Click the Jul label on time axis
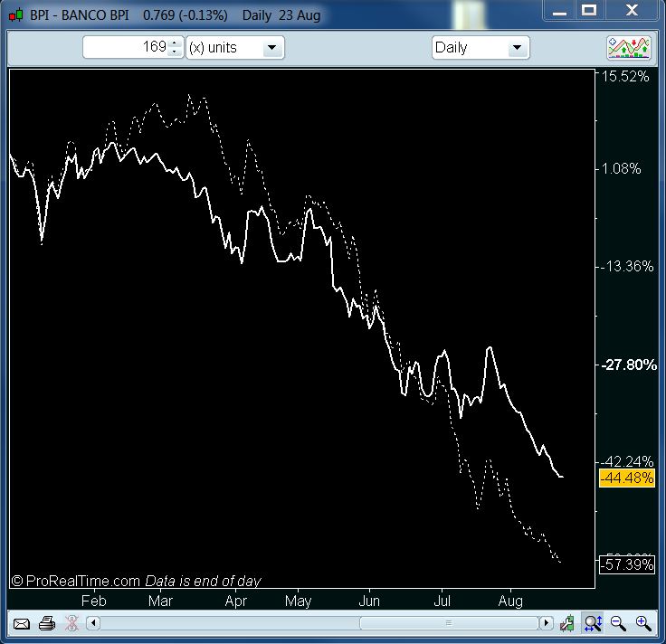This screenshot has width=666, height=644. pos(442,601)
